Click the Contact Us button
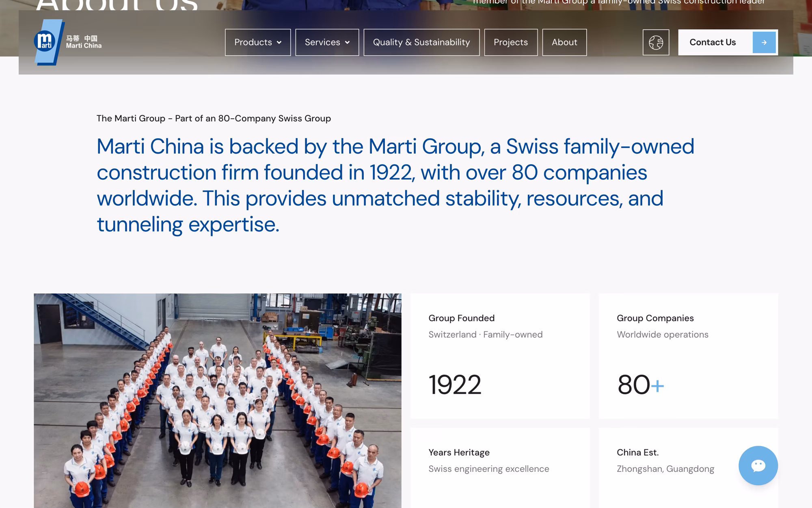Viewport: 812px width, 508px height. [x=728, y=42]
